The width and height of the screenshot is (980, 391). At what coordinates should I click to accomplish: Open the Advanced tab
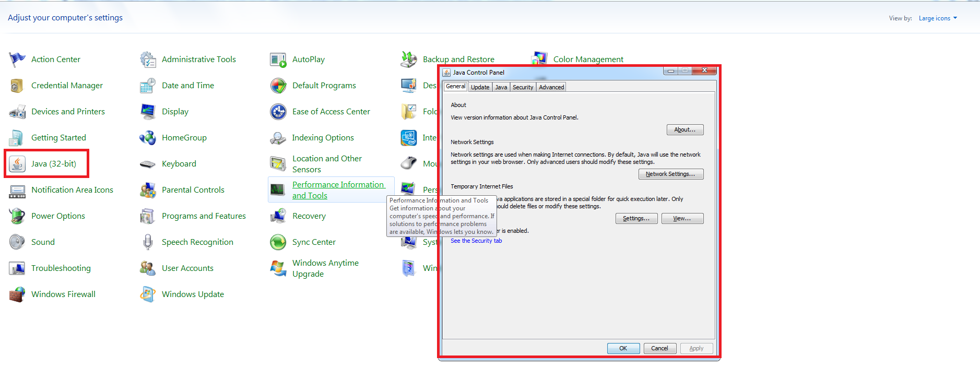coord(551,87)
